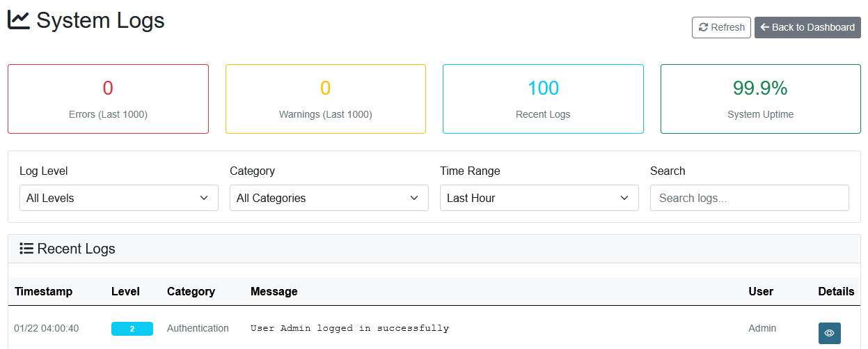Viewport: 868px width, 349px height.
Task: Click the Recent Logs count card
Action: [543, 99]
